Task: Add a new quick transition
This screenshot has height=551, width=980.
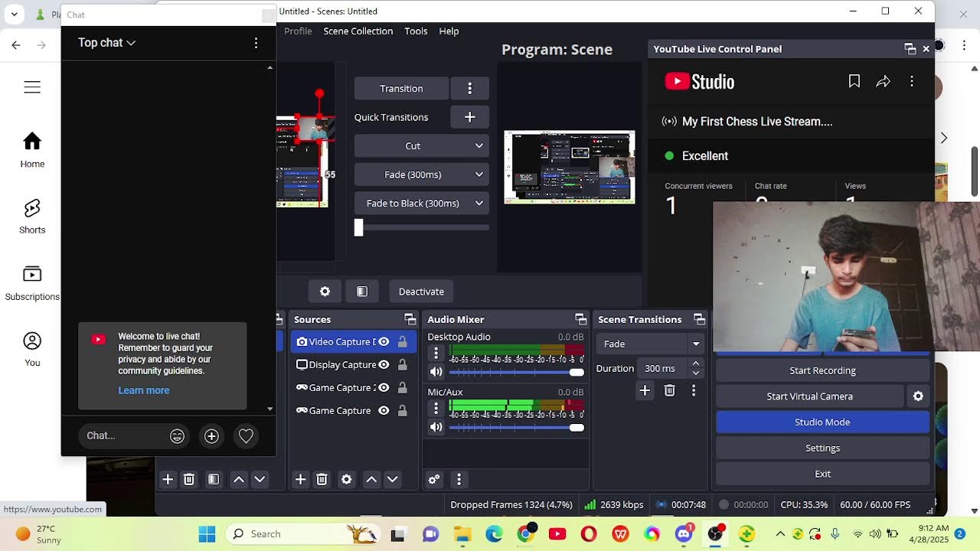Action: pos(470,117)
